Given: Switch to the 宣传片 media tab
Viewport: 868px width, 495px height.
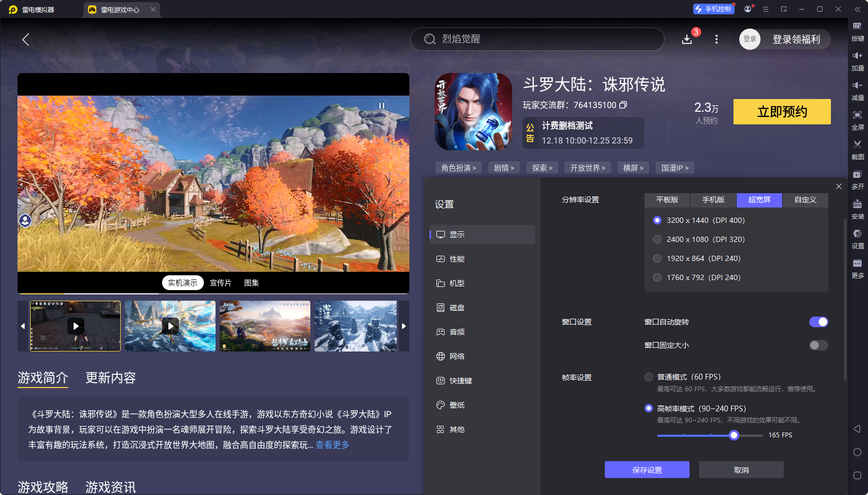Looking at the screenshot, I should (220, 282).
